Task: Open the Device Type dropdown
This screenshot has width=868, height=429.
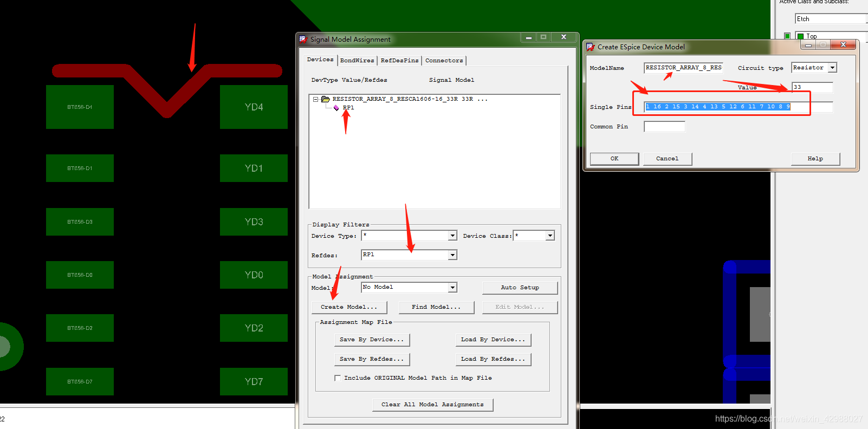Action: point(452,236)
